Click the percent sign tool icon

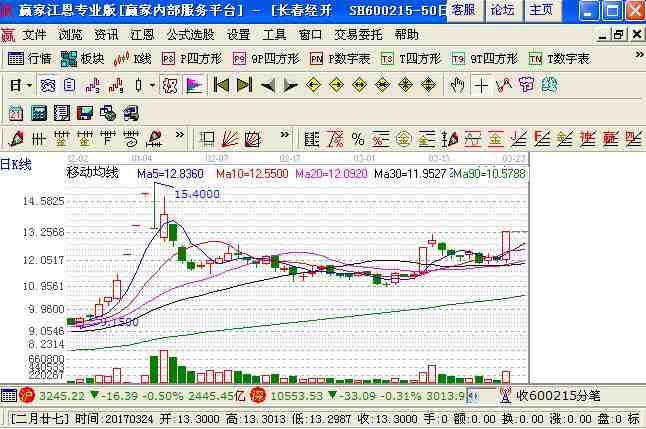tap(358, 139)
